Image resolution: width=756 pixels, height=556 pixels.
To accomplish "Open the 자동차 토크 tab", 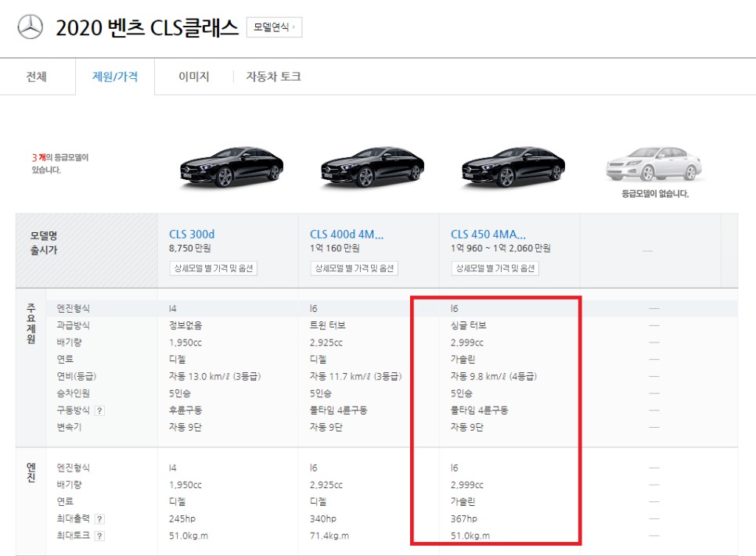I will tap(272, 77).
